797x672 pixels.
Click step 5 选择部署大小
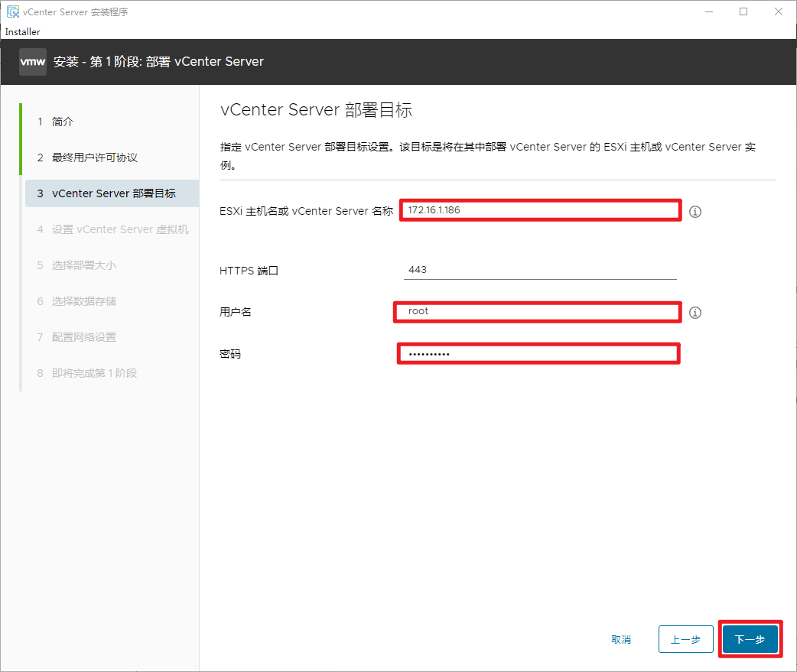coord(84,265)
